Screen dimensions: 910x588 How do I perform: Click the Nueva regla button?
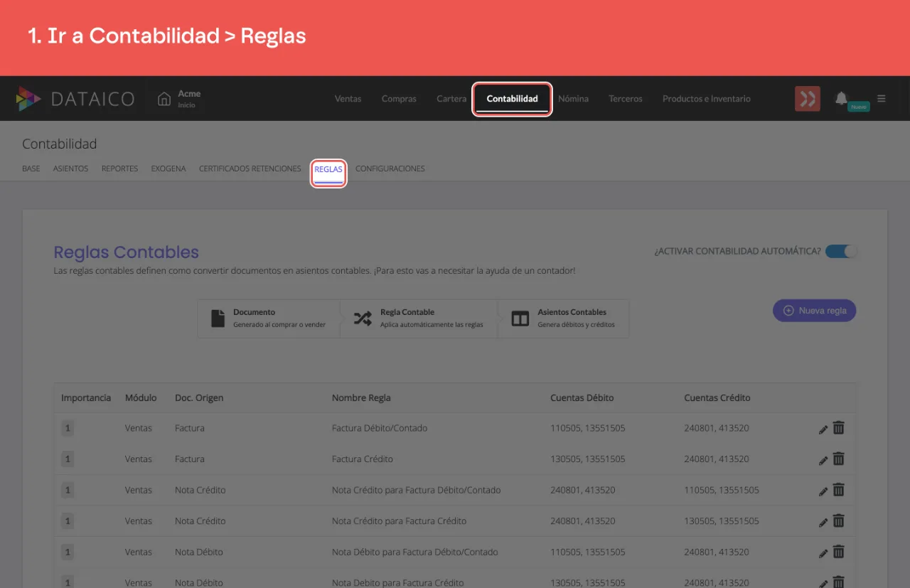coord(815,311)
